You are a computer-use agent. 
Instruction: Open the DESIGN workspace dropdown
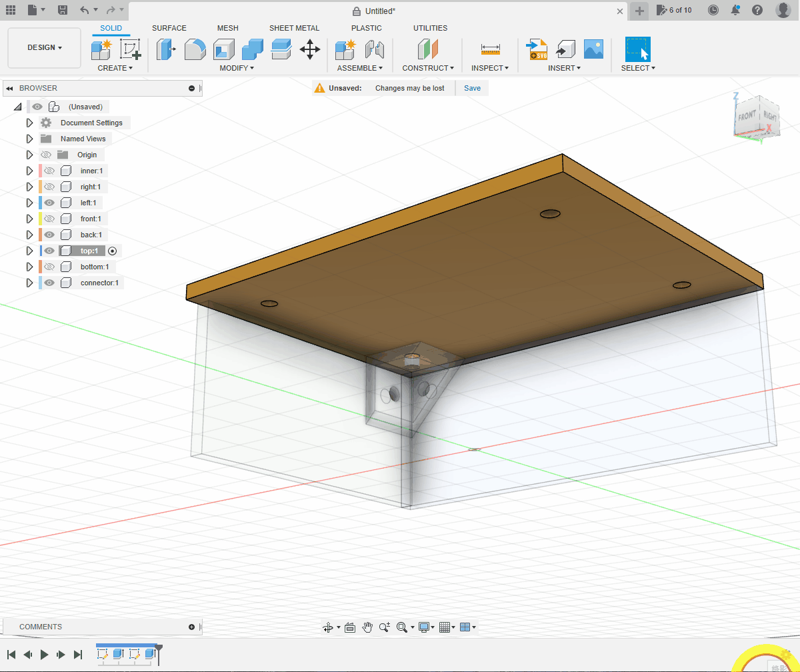(44, 48)
